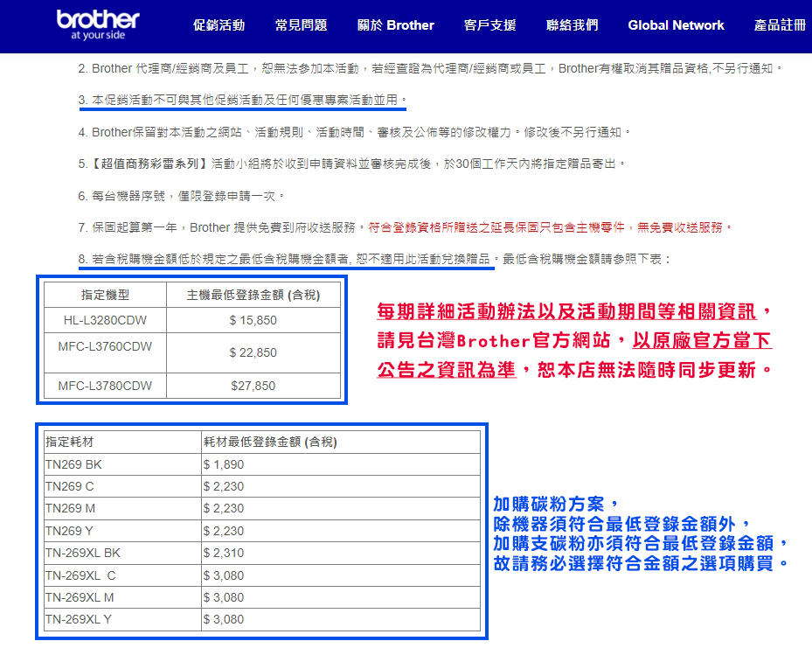Click the Brother logo
The height and width of the screenshot is (648, 812).
(97, 25)
